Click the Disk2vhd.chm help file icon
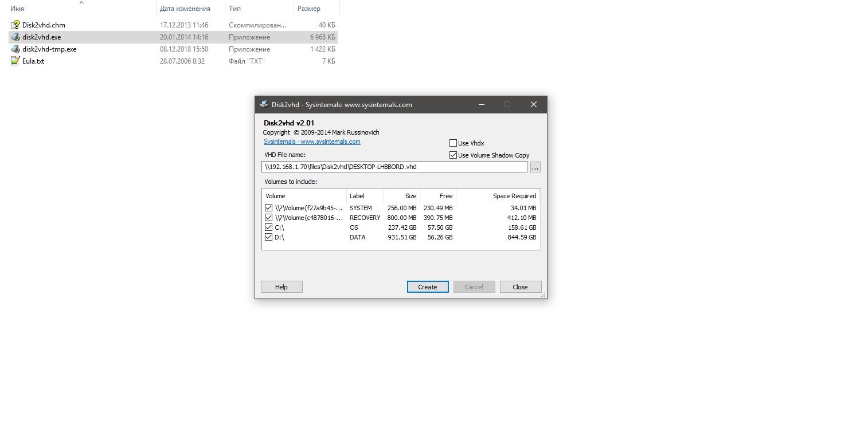This screenshot has height=448, width=868. pos(15,25)
